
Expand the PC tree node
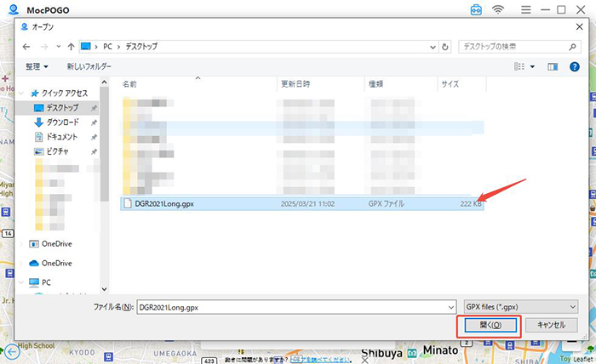21,282
